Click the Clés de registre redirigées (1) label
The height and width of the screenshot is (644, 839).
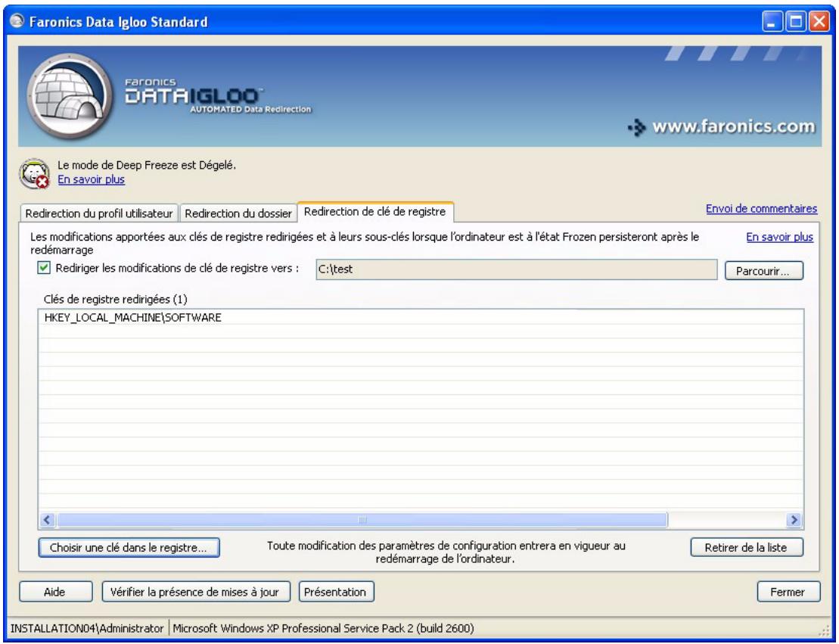pyautogui.click(x=116, y=299)
